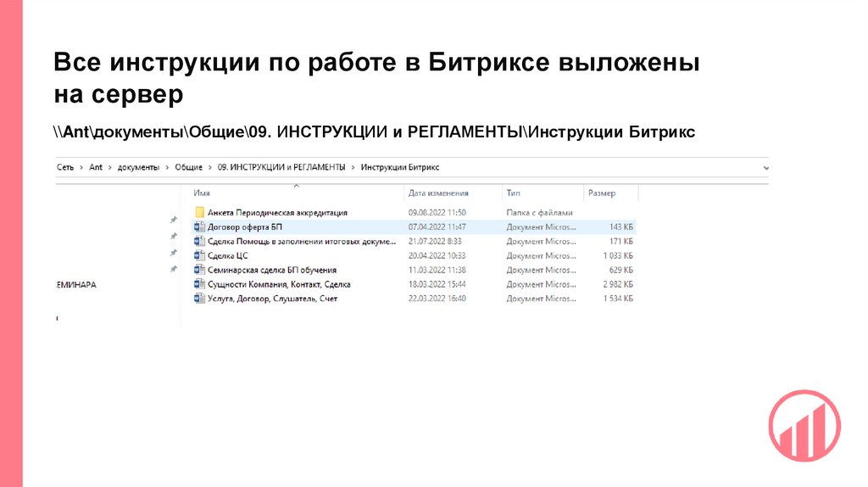Click size value 1 033 КБ
Image resolution: width=868 pixels, height=487 pixels.
coord(618,255)
